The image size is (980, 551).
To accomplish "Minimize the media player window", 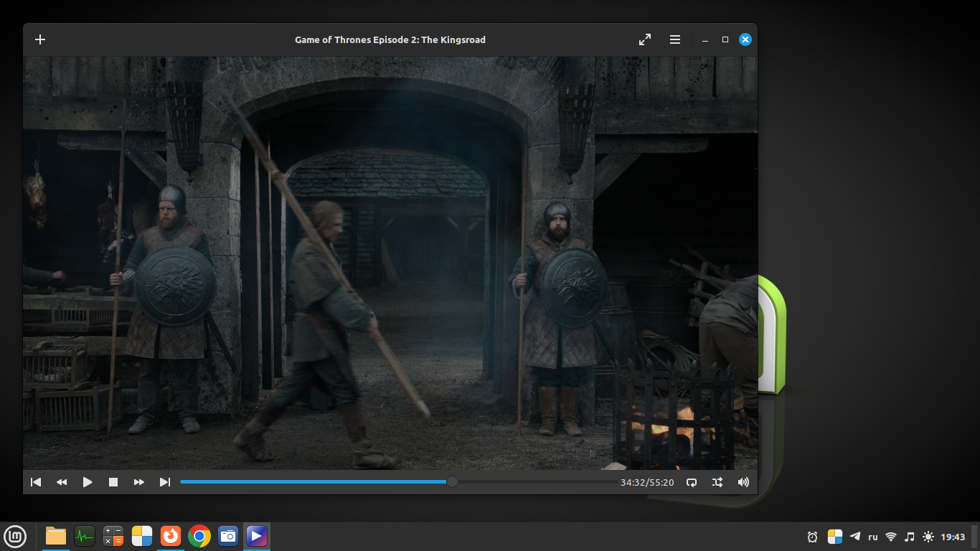I will (x=705, y=39).
